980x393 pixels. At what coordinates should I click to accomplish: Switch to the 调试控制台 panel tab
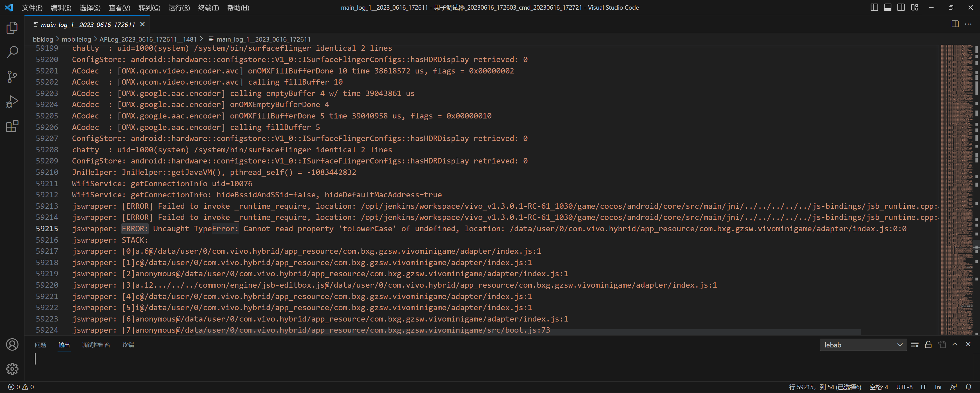[96, 345]
